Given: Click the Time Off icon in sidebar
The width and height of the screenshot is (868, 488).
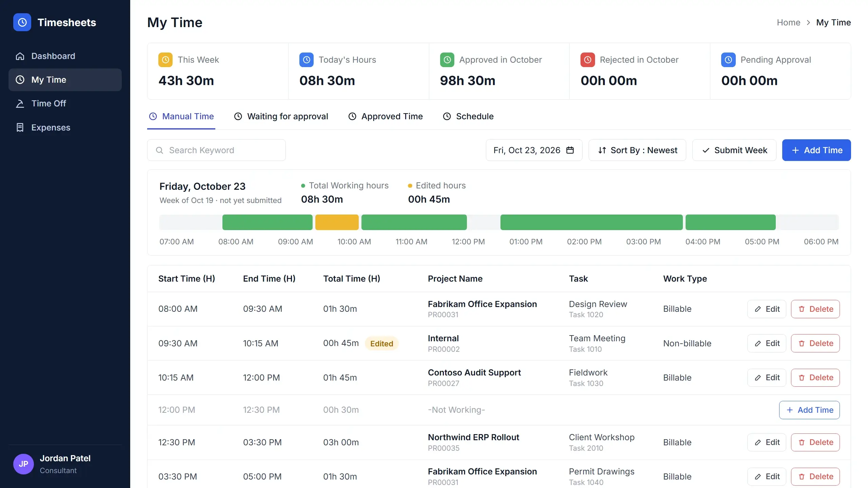Looking at the screenshot, I should point(20,104).
